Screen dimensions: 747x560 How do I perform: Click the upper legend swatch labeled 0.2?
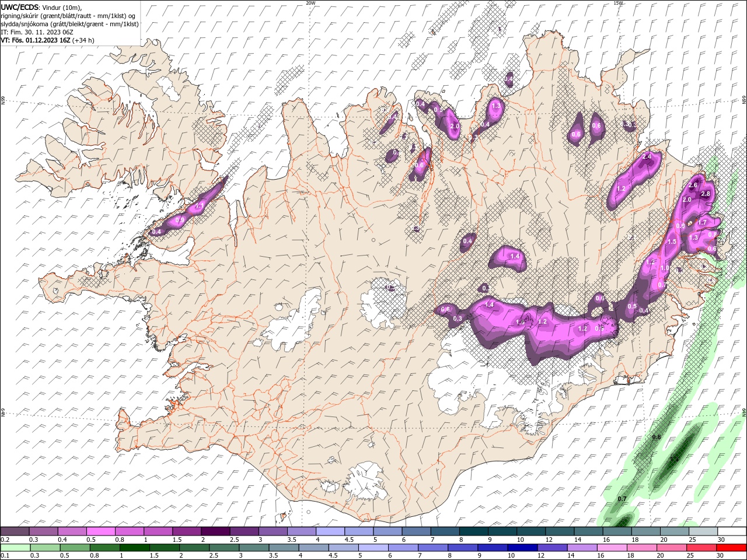pyautogui.click(x=15, y=531)
